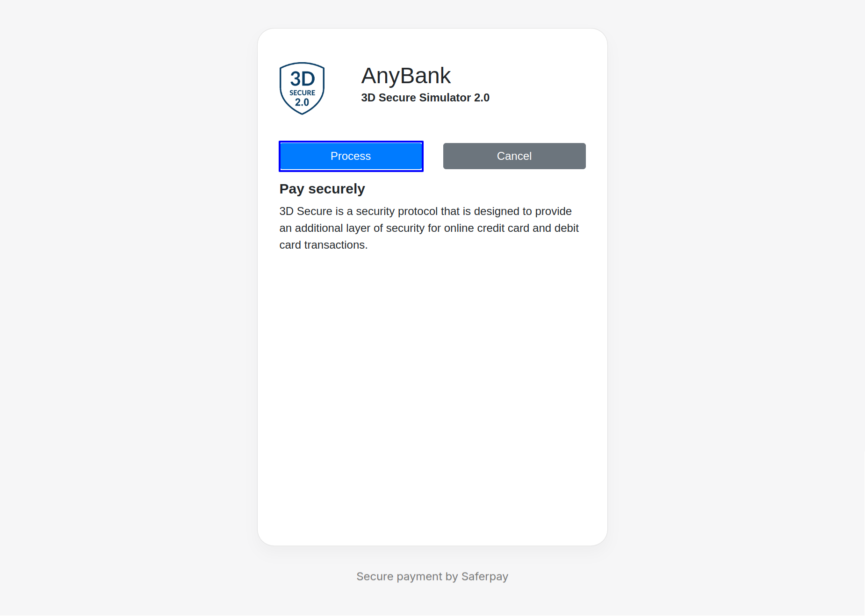The image size is (865, 616).
Task: Click the large 3D text inside the shield
Action: [x=303, y=79]
